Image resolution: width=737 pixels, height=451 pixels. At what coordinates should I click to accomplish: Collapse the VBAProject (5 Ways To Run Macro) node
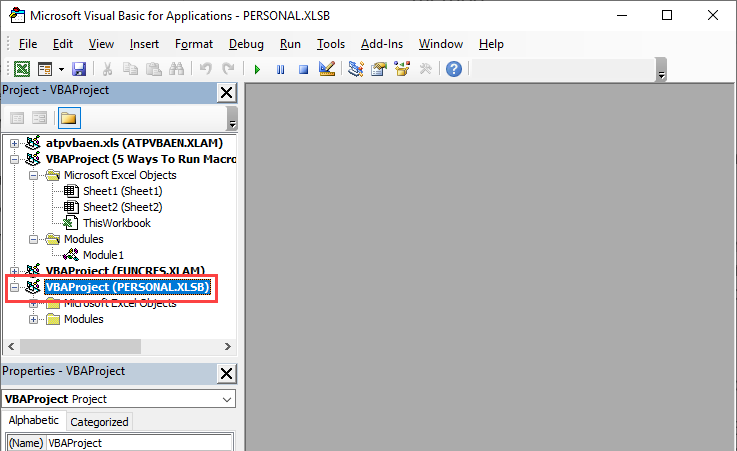[15, 159]
